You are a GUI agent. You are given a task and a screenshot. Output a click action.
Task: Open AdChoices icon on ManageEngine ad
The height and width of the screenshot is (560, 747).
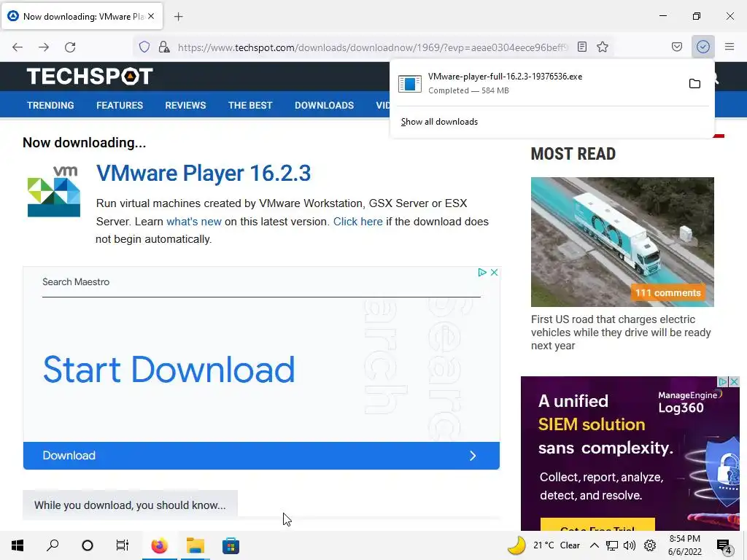723,381
